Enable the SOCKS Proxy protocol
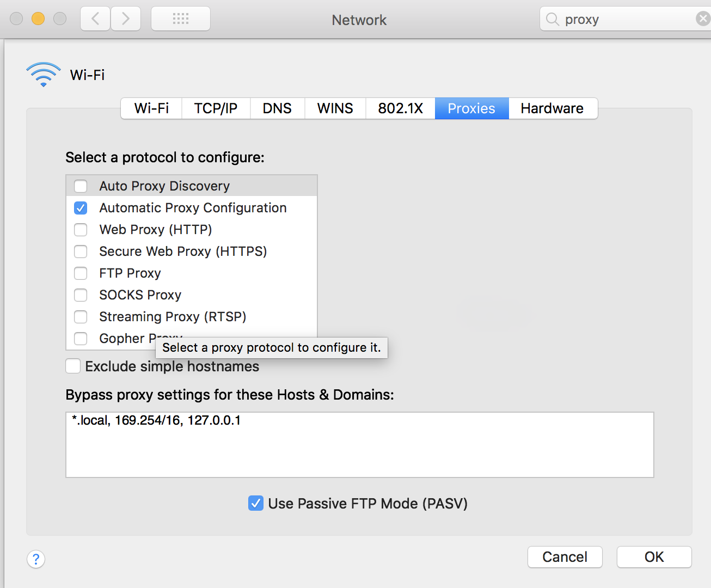 80,295
